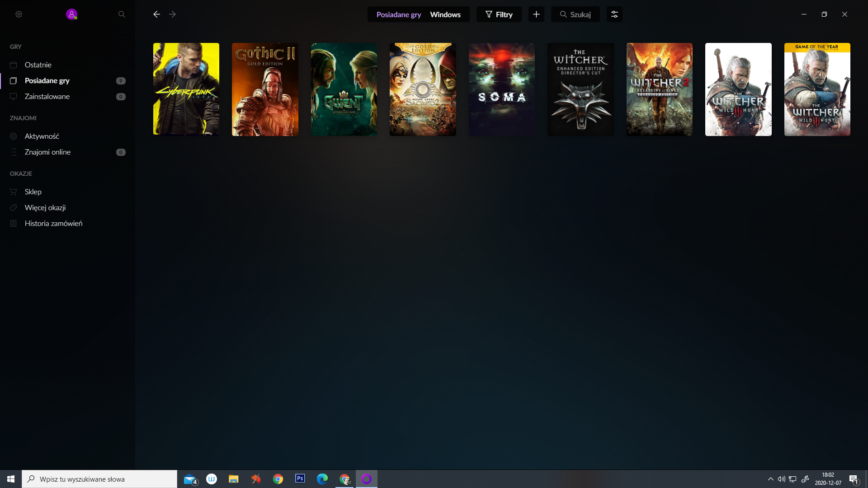
Task: Click the plus button to add games
Action: point(536,14)
